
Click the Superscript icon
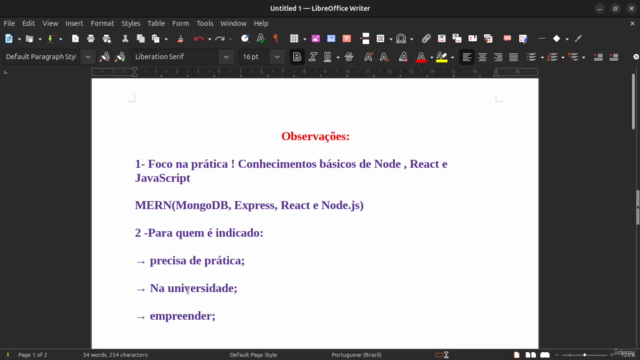click(x=368, y=57)
